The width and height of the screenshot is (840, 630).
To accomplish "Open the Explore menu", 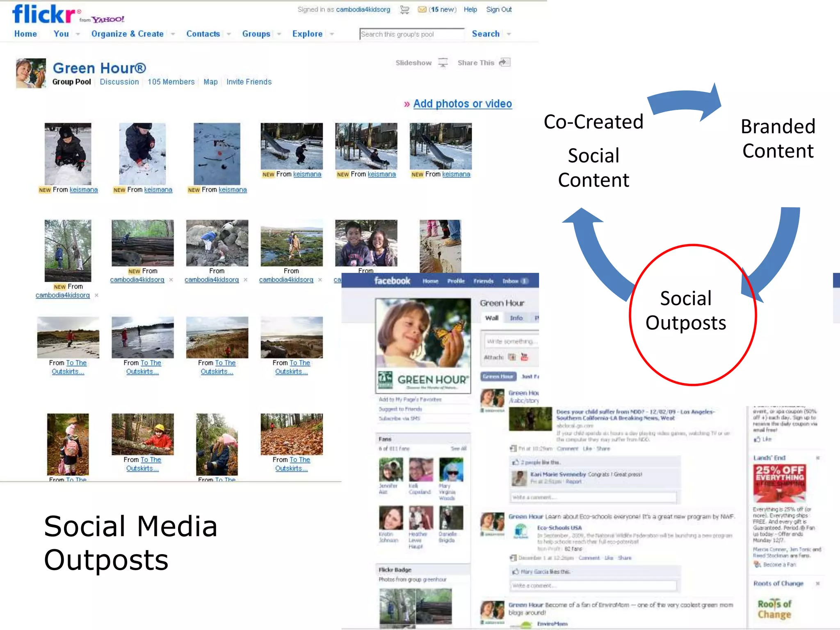I will click(x=307, y=34).
